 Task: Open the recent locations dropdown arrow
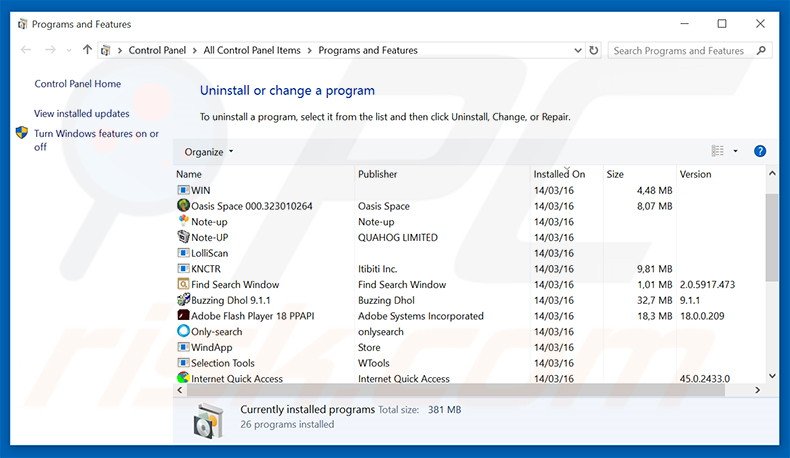click(69, 50)
